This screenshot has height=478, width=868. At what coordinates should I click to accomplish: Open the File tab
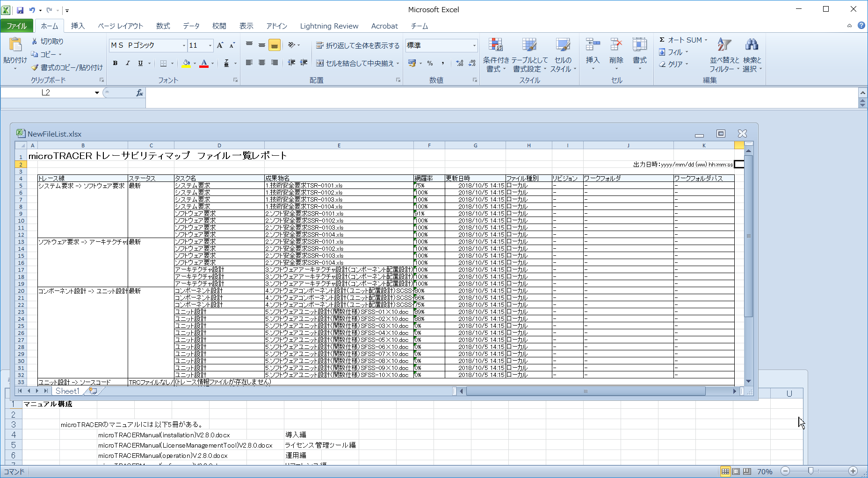click(x=17, y=26)
